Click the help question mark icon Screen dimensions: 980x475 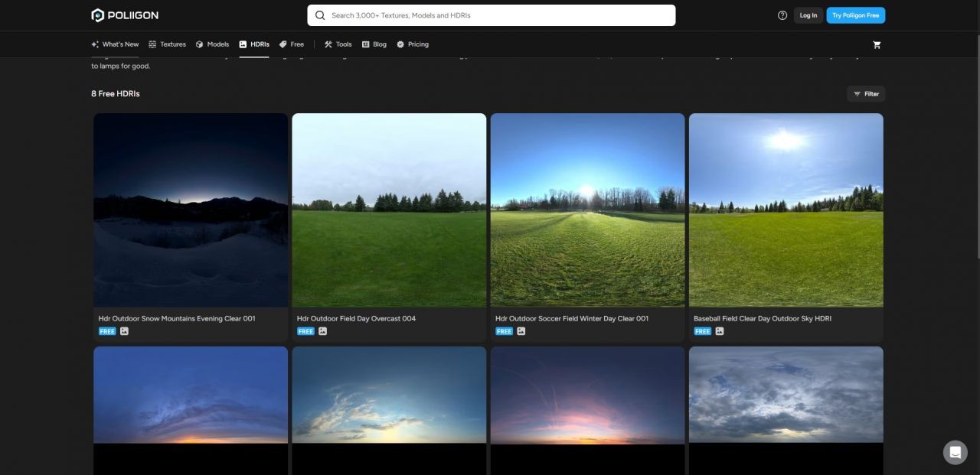click(782, 15)
